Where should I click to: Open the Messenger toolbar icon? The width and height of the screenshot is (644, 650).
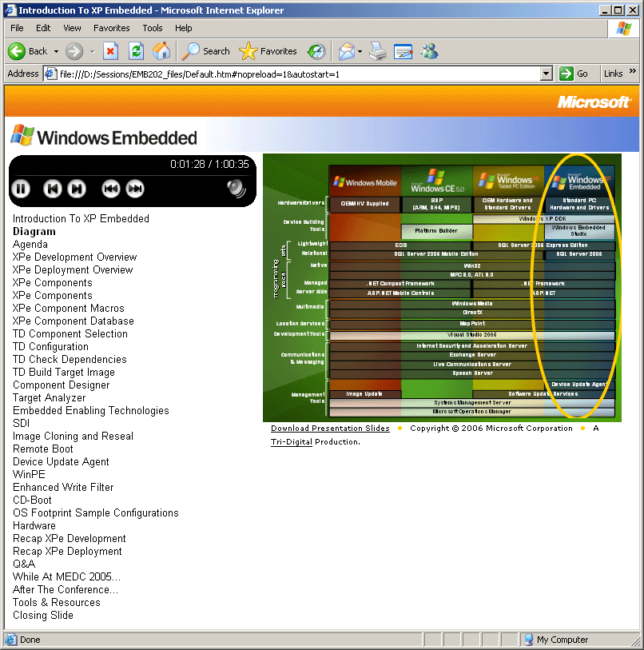click(x=429, y=51)
